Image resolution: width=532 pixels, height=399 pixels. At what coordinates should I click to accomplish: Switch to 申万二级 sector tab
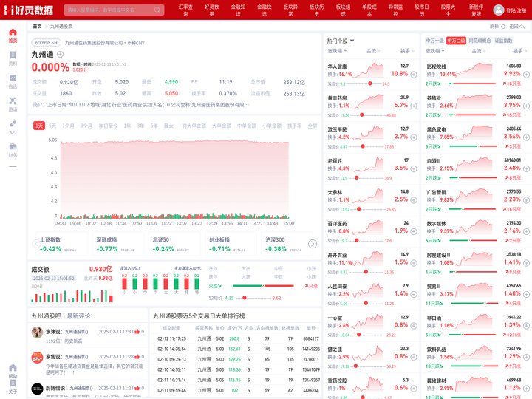click(x=456, y=41)
